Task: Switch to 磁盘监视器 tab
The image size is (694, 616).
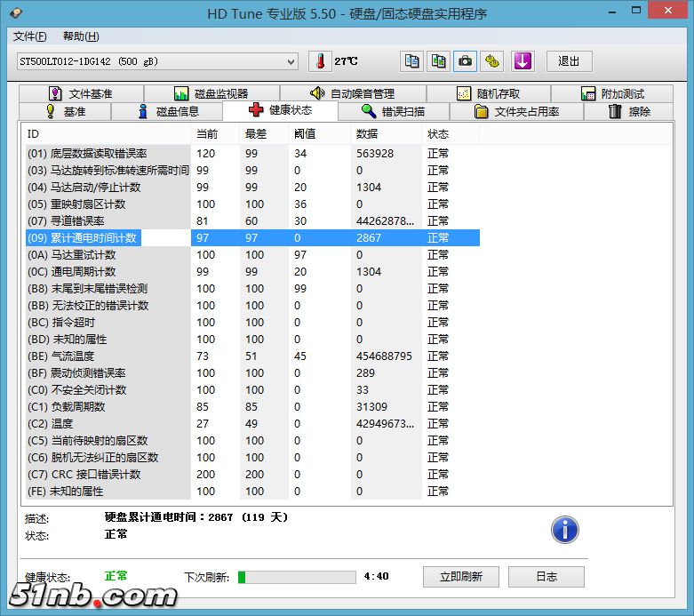Action: point(212,93)
